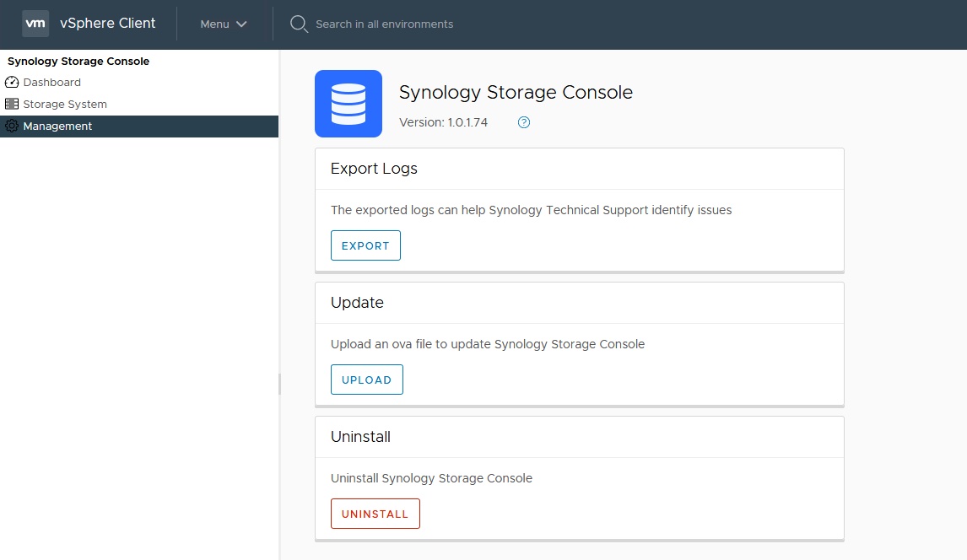The height and width of the screenshot is (560, 967).
Task: Click the vm logo icon
Action: click(35, 24)
